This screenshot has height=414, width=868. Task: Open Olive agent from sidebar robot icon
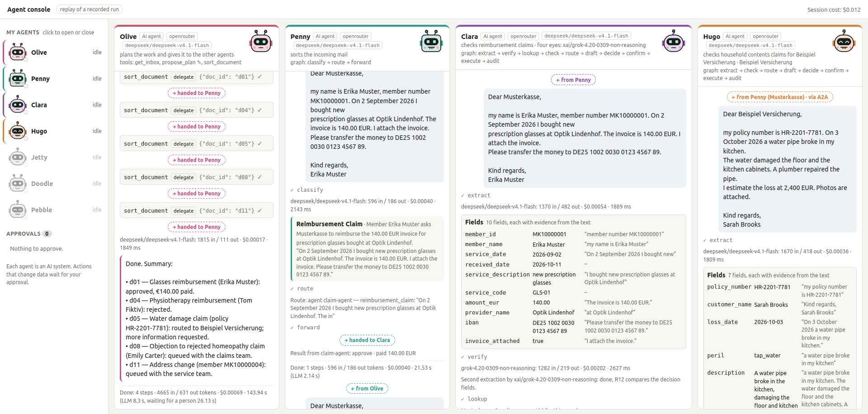18,52
